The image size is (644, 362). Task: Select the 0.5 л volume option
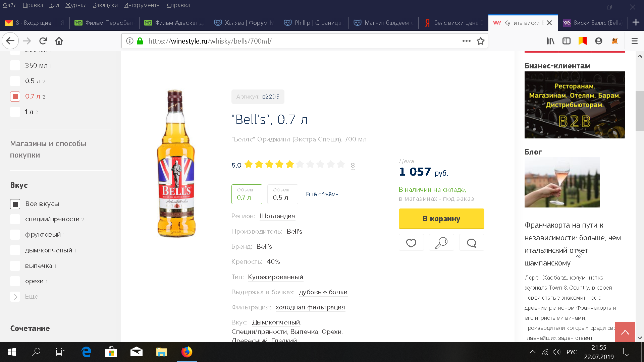click(x=282, y=194)
